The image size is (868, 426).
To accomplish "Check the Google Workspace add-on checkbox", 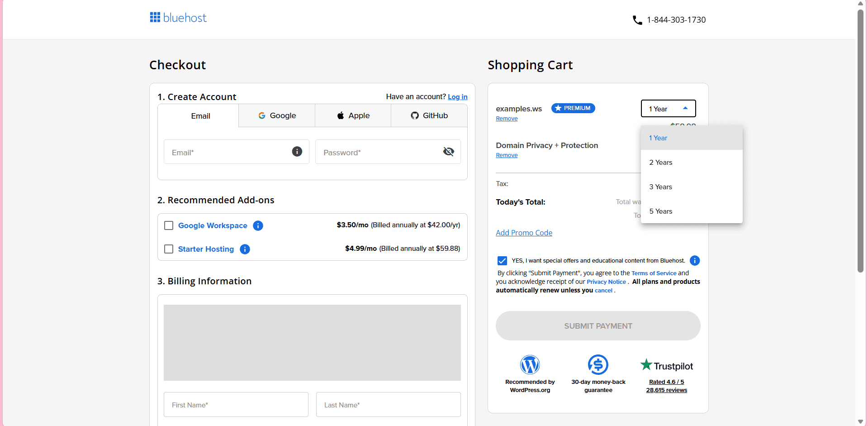I will click(169, 225).
